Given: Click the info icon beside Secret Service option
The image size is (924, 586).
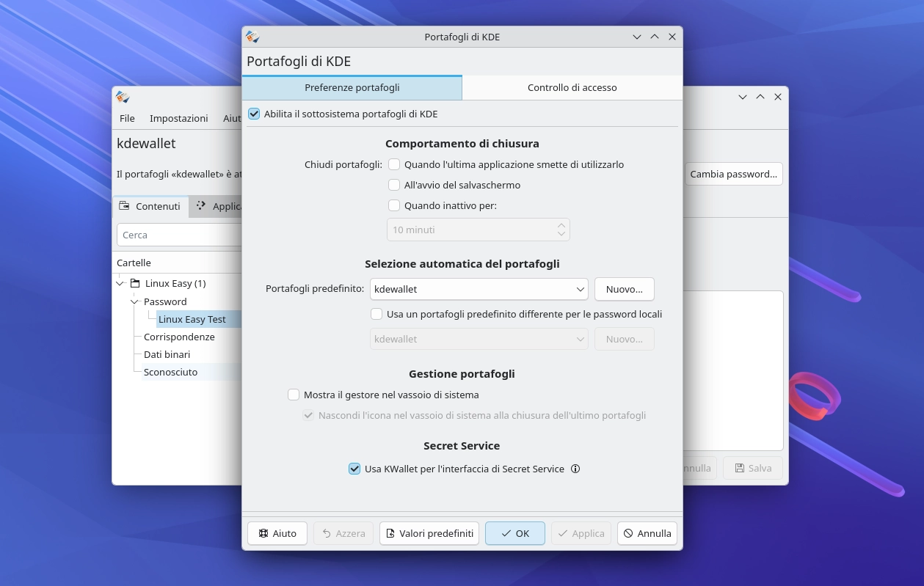Looking at the screenshot, I should (x=575, y=469).
